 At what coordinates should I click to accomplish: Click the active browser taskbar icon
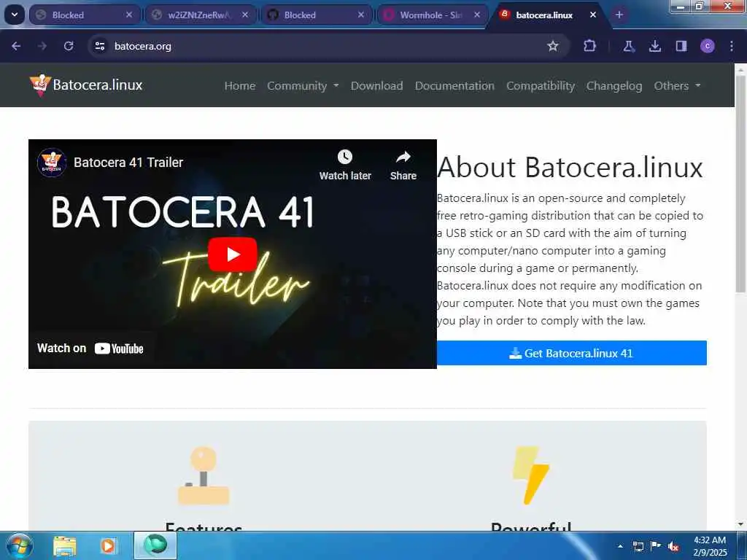click(x=155, y=545)
